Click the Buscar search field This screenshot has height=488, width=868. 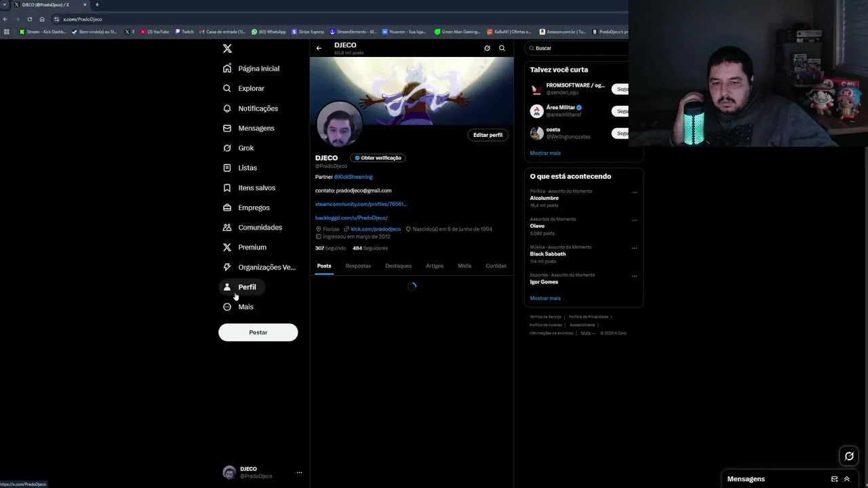coord(578,48)
